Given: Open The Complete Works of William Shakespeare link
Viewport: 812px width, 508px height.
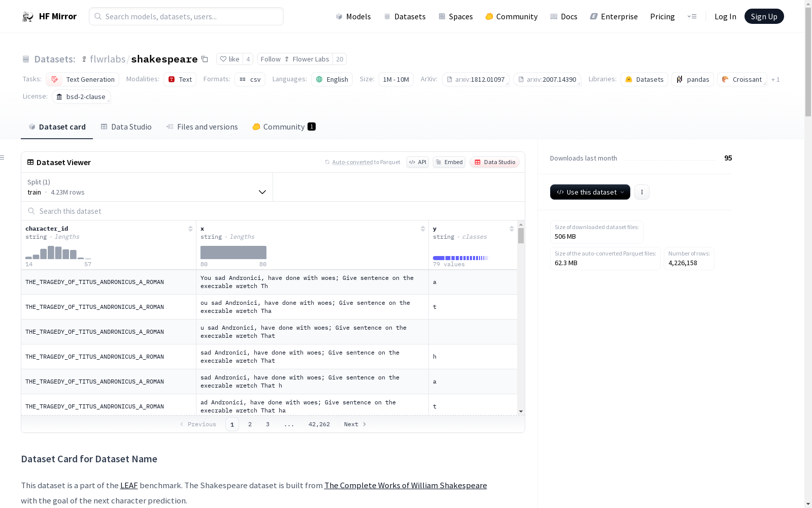Looking at the screenshot, I should pos(405,485).
